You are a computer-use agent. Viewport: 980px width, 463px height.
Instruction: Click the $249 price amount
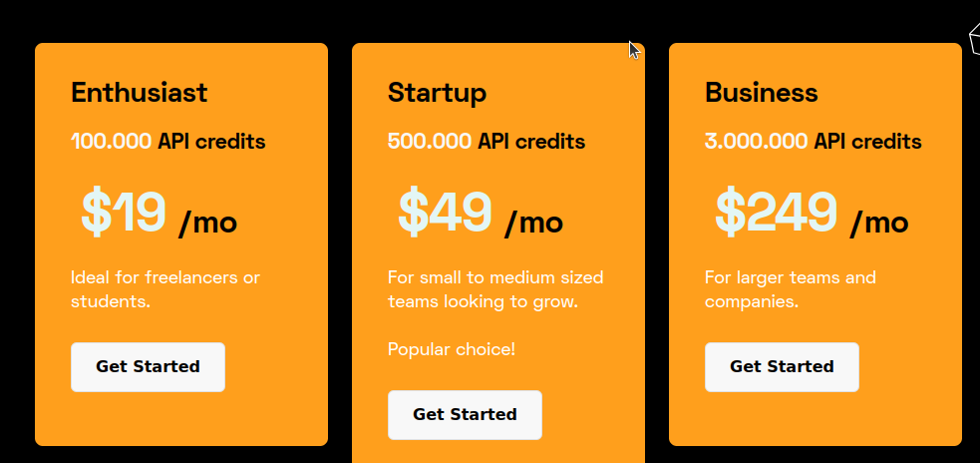(x=776, y=213)
